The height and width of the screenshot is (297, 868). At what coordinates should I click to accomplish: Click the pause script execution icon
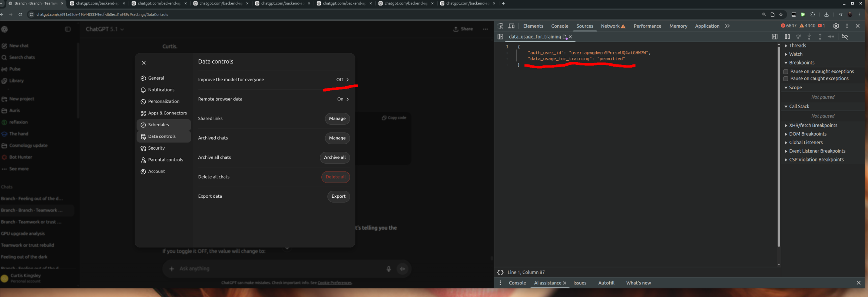pyautogui.click(x=787, y=37)
